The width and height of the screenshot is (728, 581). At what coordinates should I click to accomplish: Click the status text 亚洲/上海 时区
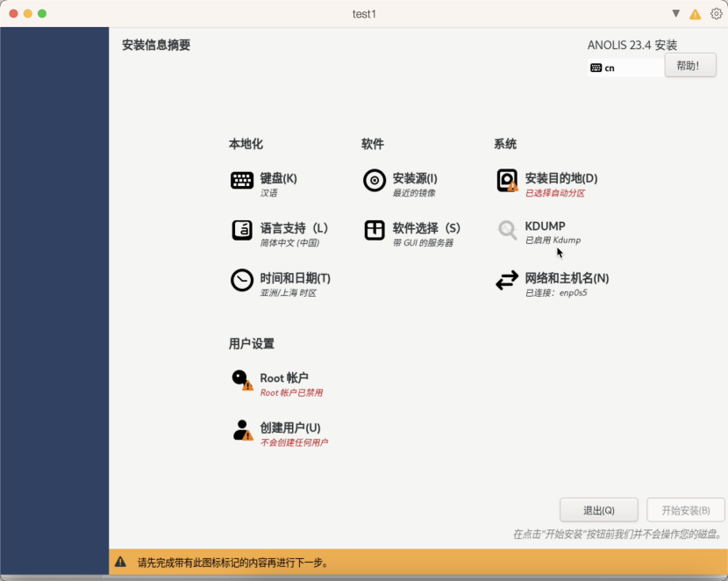point(288,292)
